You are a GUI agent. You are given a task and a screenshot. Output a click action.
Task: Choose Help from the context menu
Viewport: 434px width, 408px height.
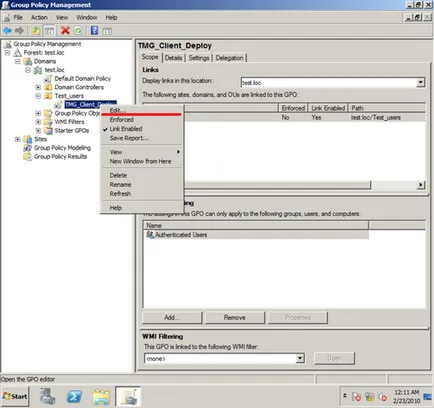point(142,208)
